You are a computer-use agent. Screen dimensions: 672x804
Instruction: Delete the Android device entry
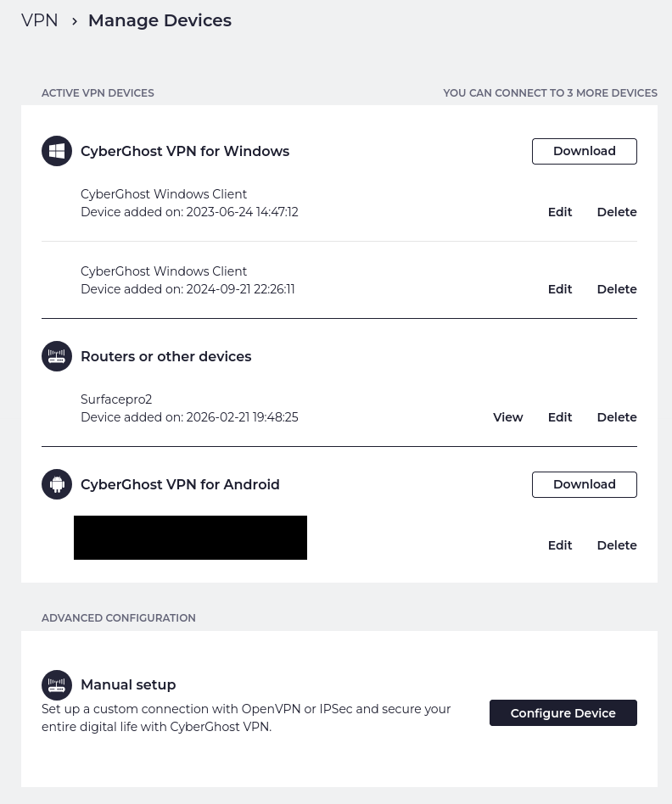[x=617, y=545]
